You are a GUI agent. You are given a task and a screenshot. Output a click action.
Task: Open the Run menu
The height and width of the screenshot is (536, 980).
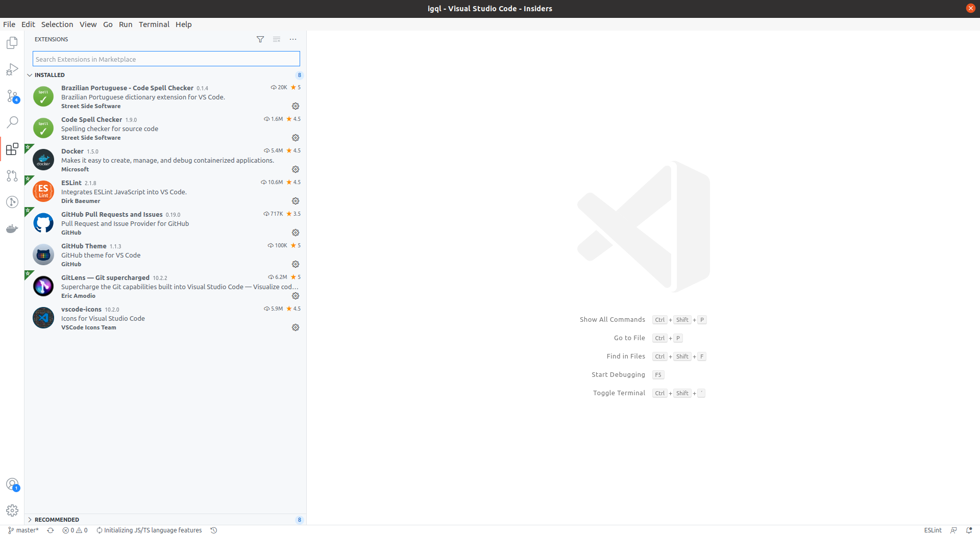pos(126,24)
